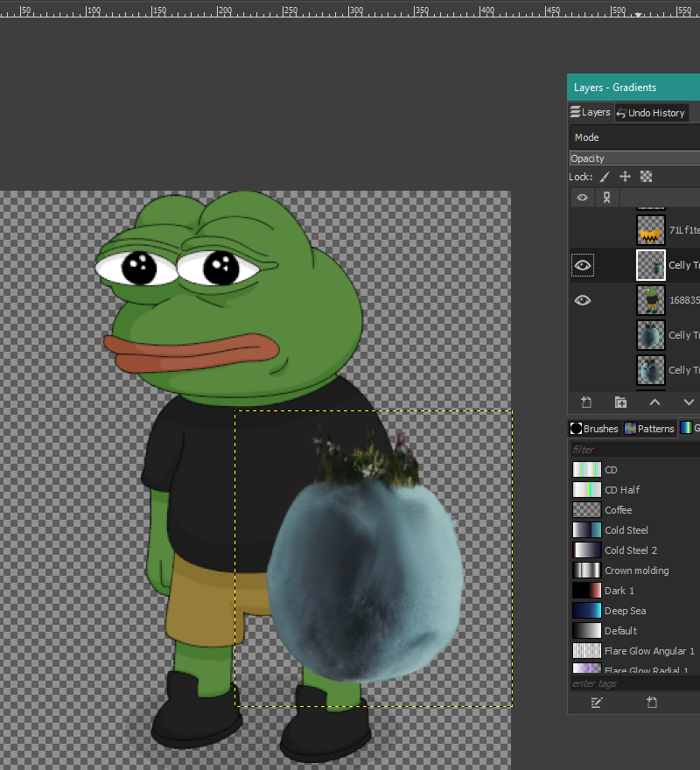Viewport: 700px width, 770px height.
Task: Click the blue furry ball on the canvas
Action: [366, 579]
